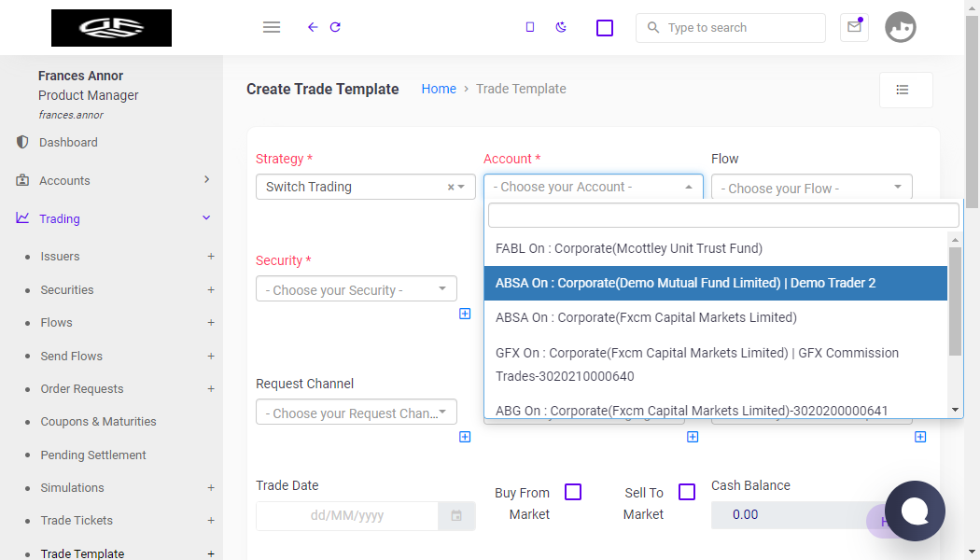Toggle dark mode moon icon
The width and height of the screenshot is (980, 560).
pos(561,27)
